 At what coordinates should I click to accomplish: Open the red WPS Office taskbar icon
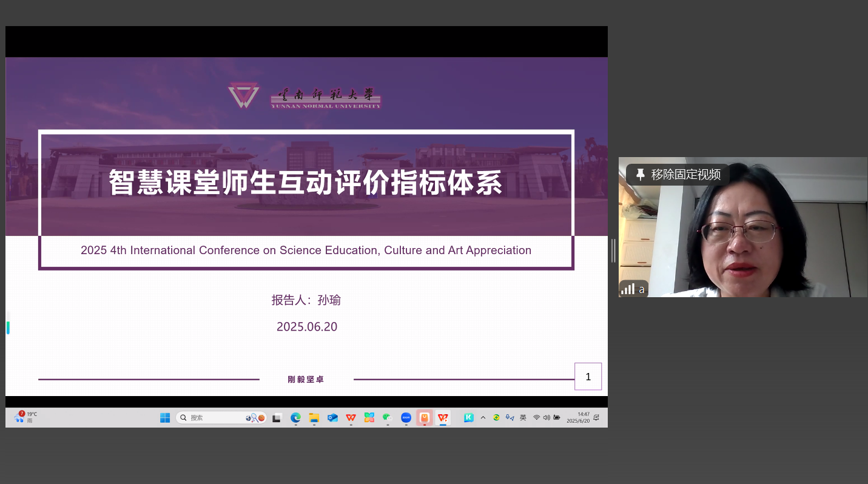tap(351, 417)
